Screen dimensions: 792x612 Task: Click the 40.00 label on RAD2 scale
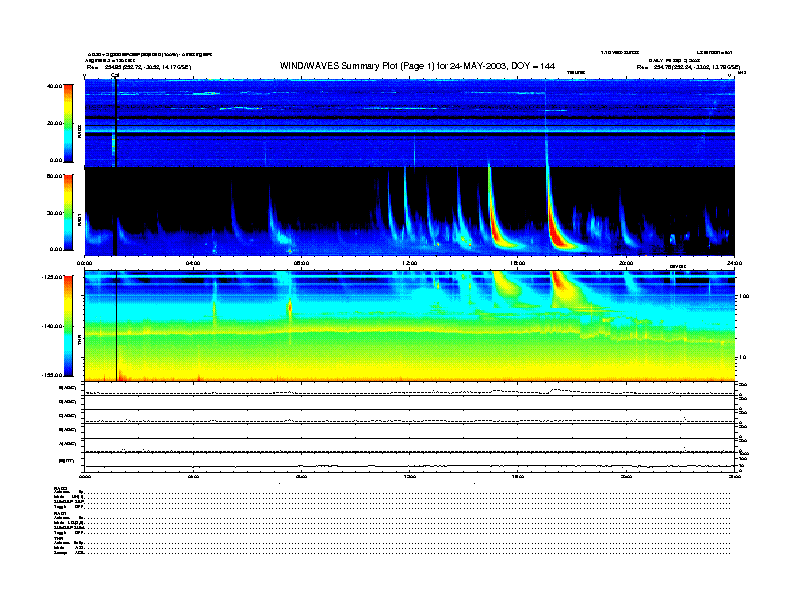[x=54, y=86]
